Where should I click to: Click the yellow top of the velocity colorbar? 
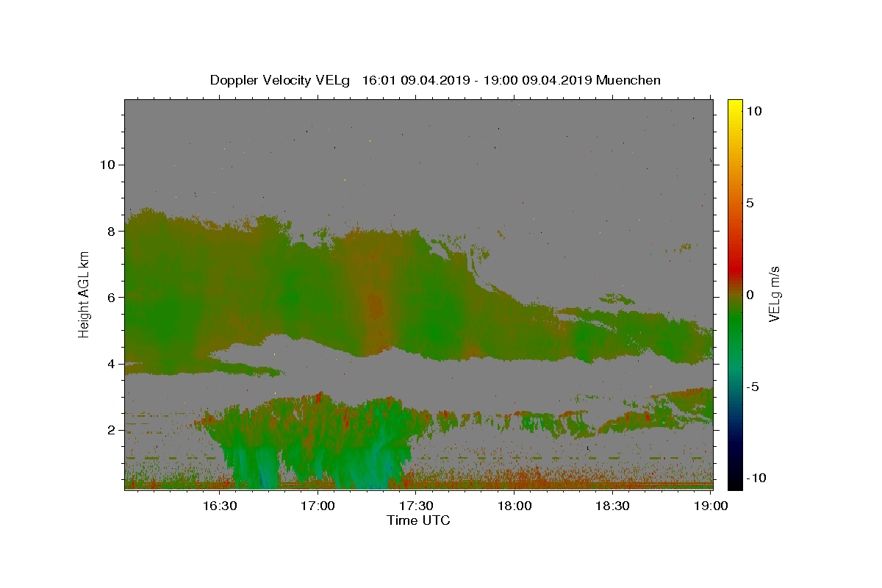(735, 107)
